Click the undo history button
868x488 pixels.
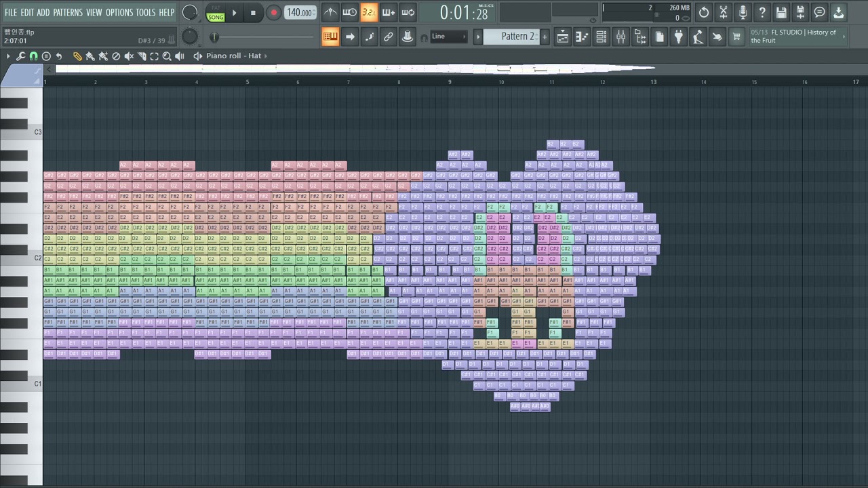[704, 12]
